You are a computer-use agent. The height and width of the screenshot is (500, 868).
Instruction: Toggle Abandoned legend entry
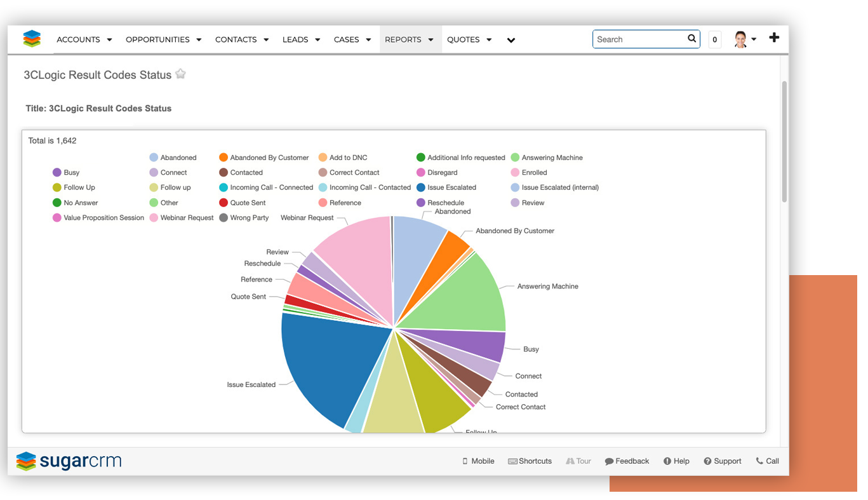(173, 158)
